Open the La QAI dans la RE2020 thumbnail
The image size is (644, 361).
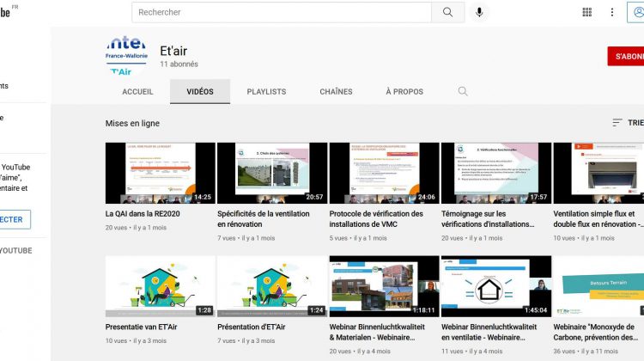(160, 173)
